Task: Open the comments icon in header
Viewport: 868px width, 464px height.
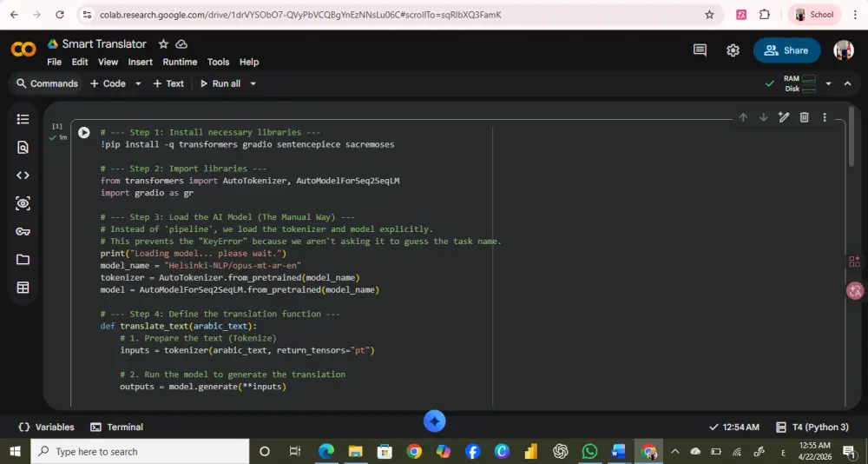Action: click(x=700, y=50)
